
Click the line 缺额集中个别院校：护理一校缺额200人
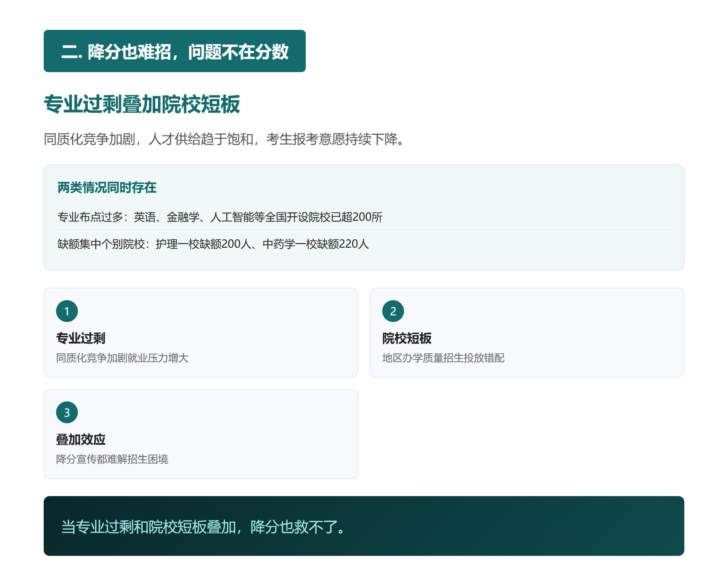[213, 244]
